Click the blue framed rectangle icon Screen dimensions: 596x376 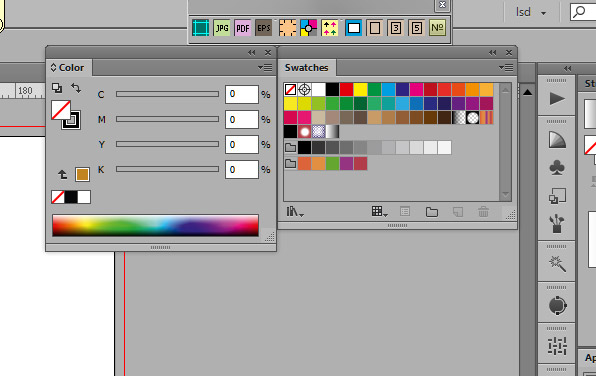coord(353,28)
